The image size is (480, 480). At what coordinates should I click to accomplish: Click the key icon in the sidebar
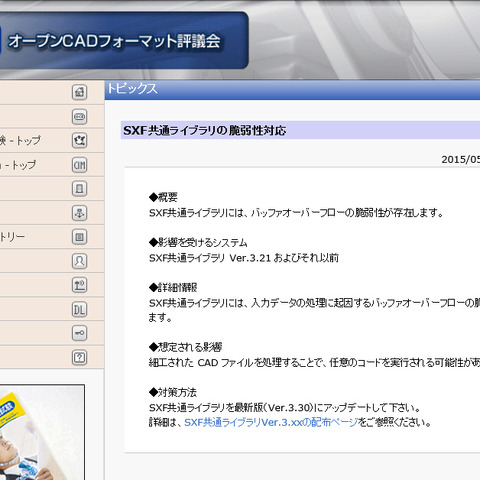79,333
